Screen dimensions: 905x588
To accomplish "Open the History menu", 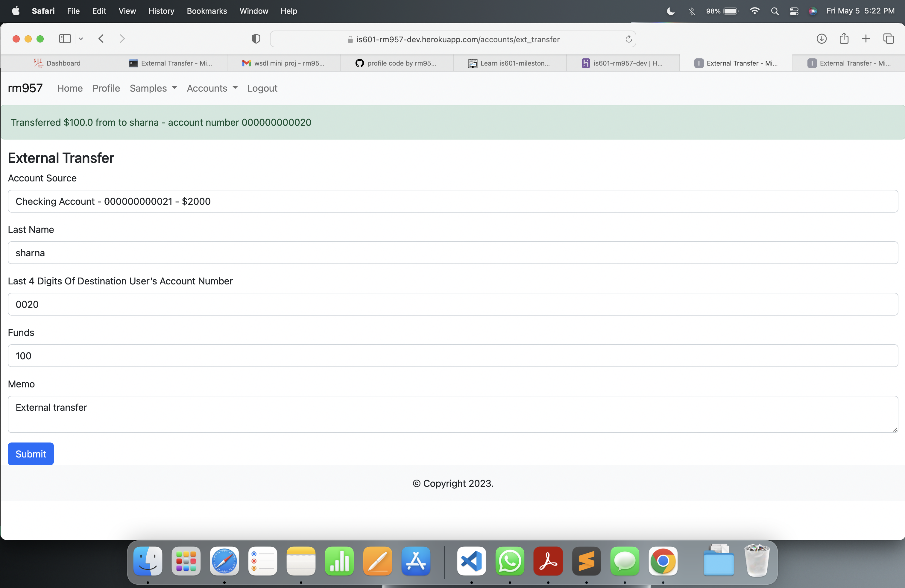I will (x=161, y=11).
